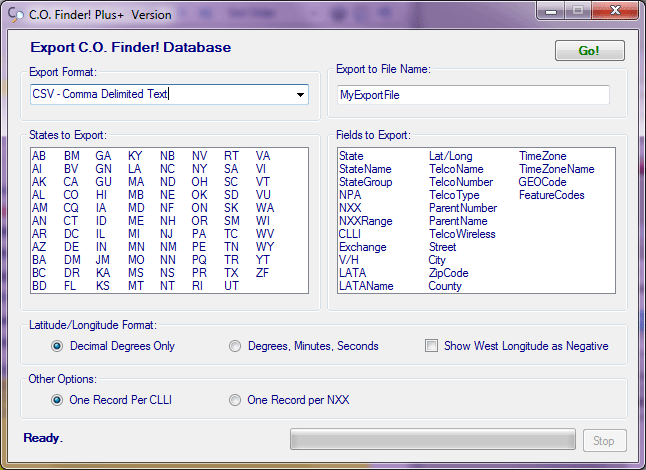Select the FeatureCodes field

552,195
